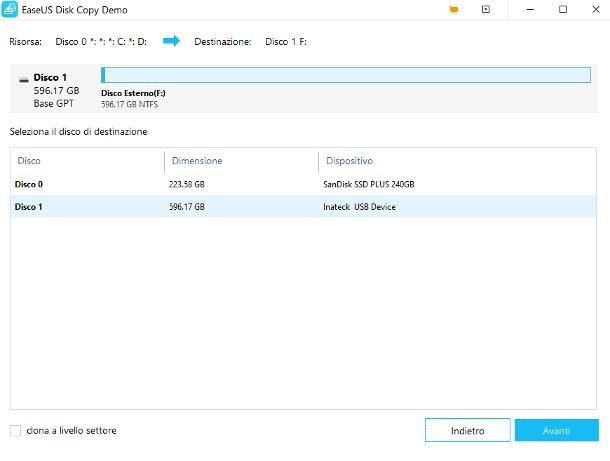The width and height of the screenshot is (610, 461).
Task: Open the activation key icon in title bar
Action: 486,10
